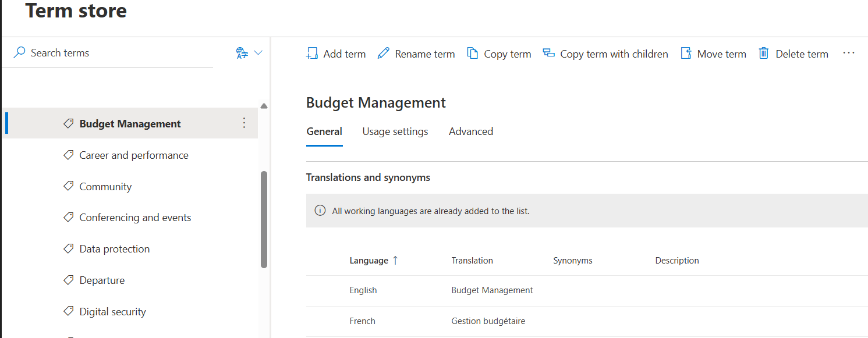The width and height of the screenshot is (868, 338).
Task: Click the Budget Management translation cell
Action: pos(493,290)
